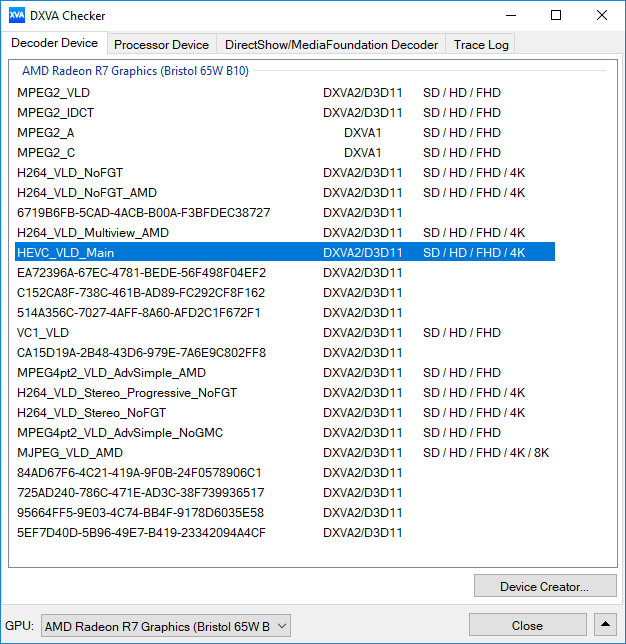Select the 514A356C-7027-4AFF-8A60-AFD2C1F672F1 entry
This screenshot has height=644, width=626.
point(285,313)
